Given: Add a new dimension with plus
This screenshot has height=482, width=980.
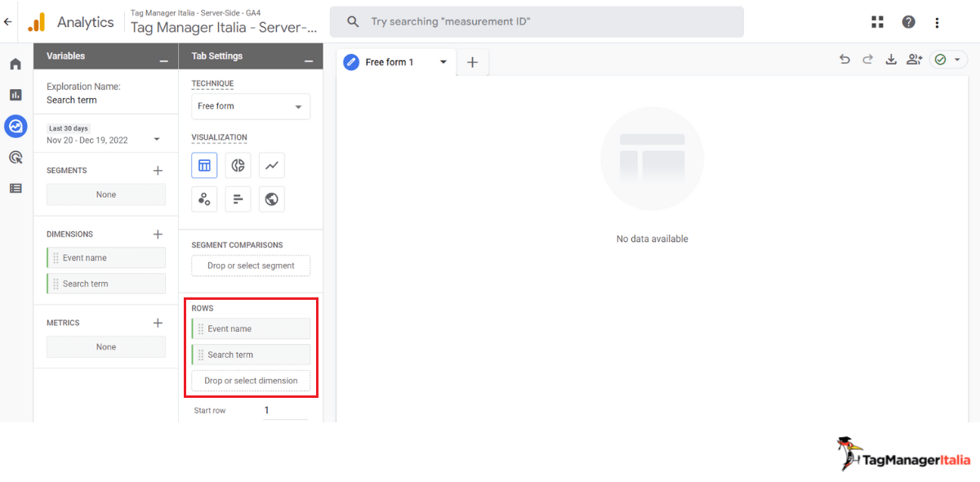Looking at the screenshot, I should (158, 234).
